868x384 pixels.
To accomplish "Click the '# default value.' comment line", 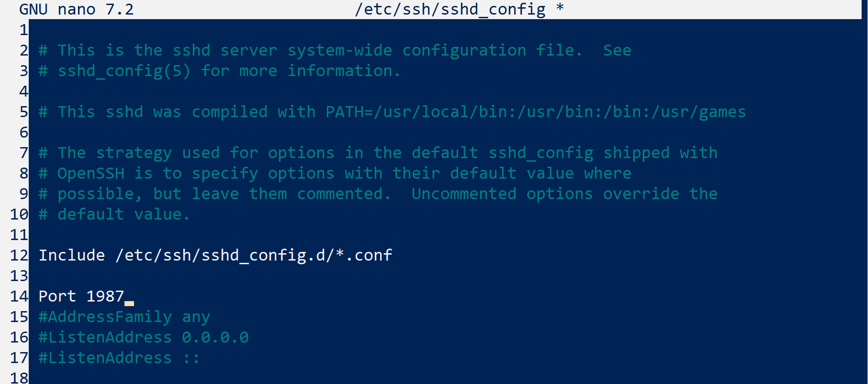I will pos(114,215).
